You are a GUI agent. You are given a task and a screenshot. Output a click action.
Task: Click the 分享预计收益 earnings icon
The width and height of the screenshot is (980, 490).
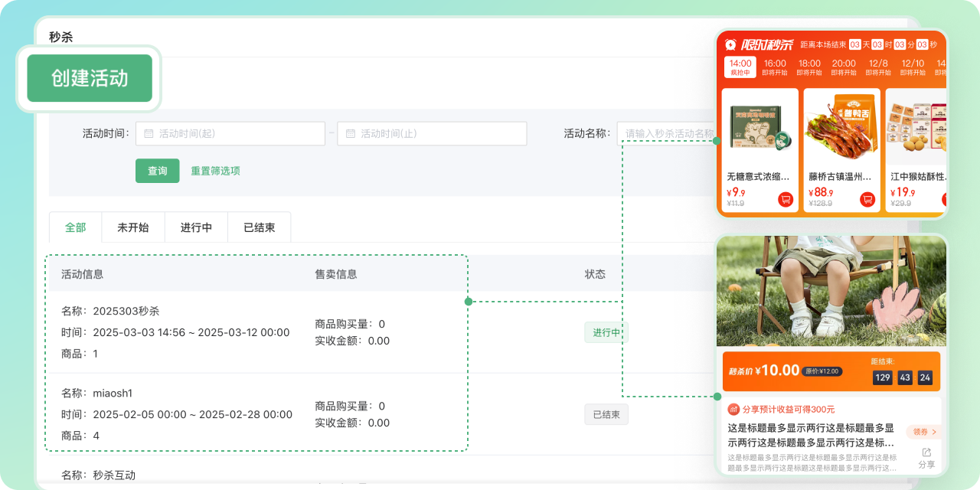point(733,409)
